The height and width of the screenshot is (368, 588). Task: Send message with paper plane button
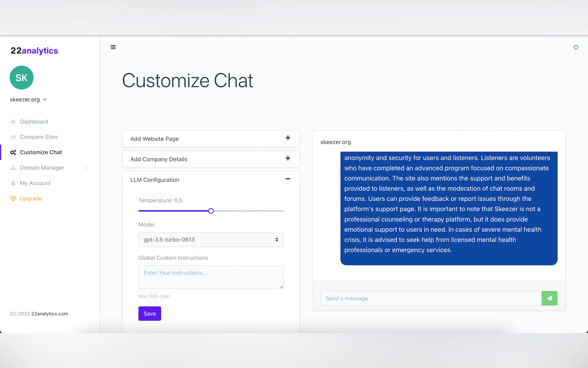[549, 298]
